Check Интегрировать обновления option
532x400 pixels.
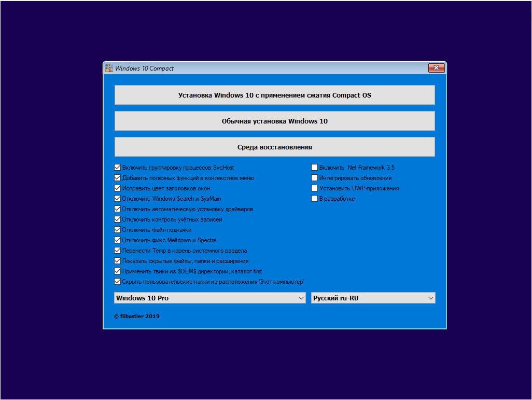315,178
